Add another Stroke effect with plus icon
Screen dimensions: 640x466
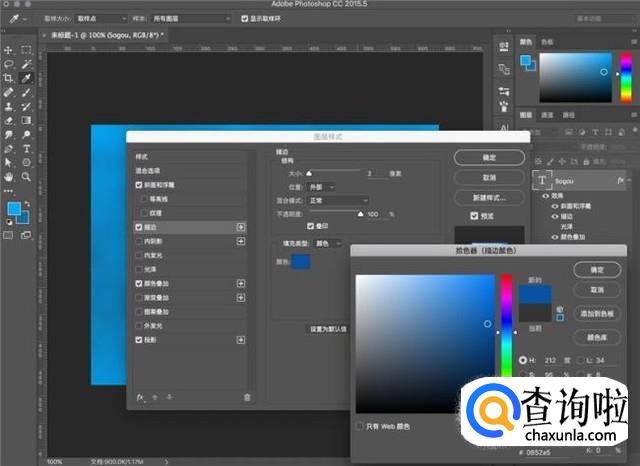[241, 227]
